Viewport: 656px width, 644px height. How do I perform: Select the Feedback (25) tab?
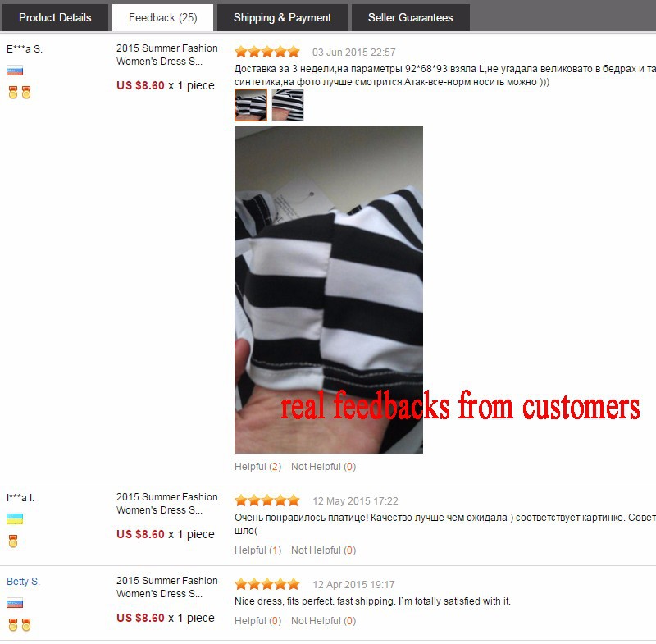(x=162, y=17)
